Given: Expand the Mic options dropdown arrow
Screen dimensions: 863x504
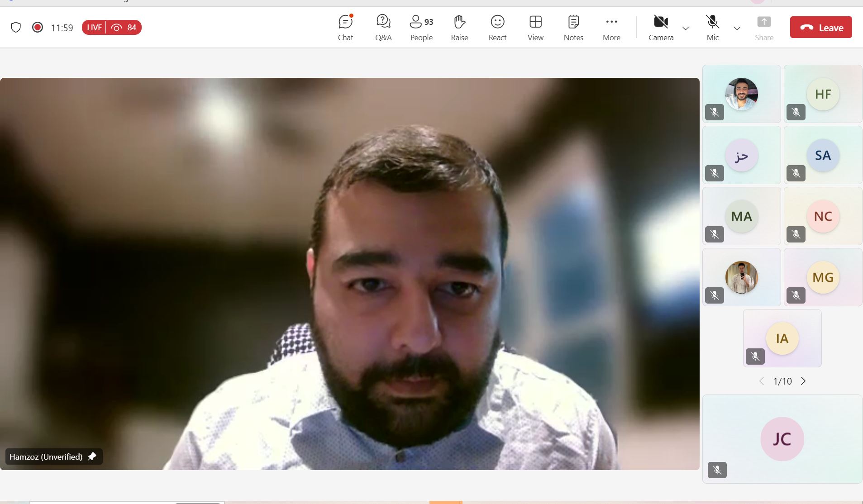Looking at the screenshot, I should coord(737,28).
